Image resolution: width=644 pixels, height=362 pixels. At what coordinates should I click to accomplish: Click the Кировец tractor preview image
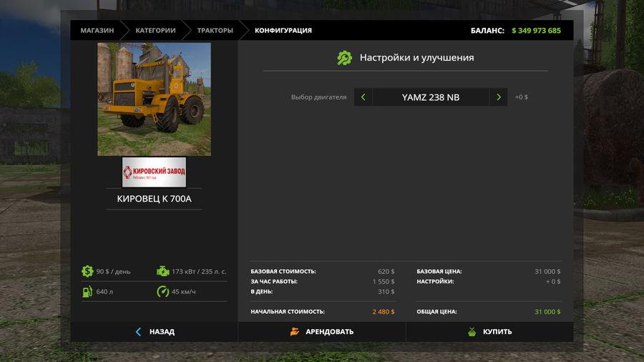[154, 99]
